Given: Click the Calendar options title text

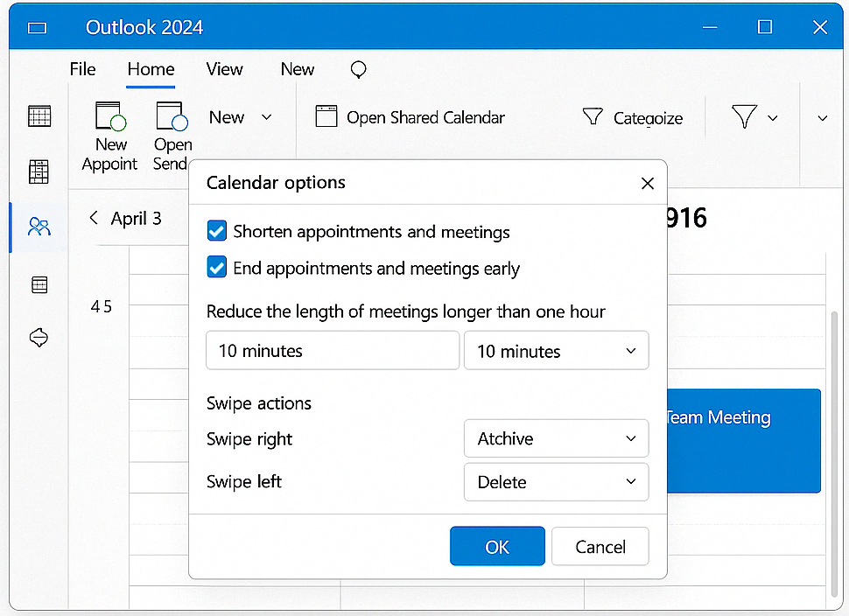Looking at the screenshot, I should (276, 183).
